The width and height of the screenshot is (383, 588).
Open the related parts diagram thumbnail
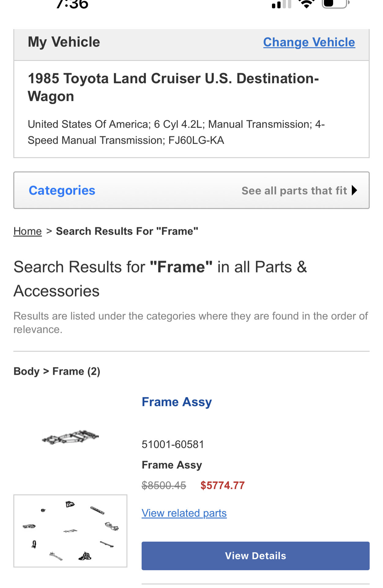point(70,531)
